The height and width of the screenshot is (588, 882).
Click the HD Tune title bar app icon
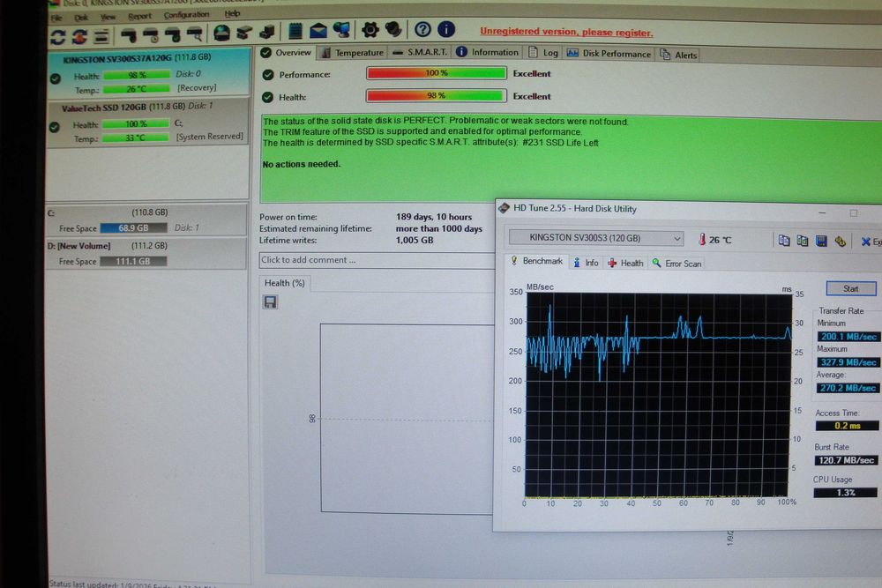pyautogui.click(x=504, y=208)
